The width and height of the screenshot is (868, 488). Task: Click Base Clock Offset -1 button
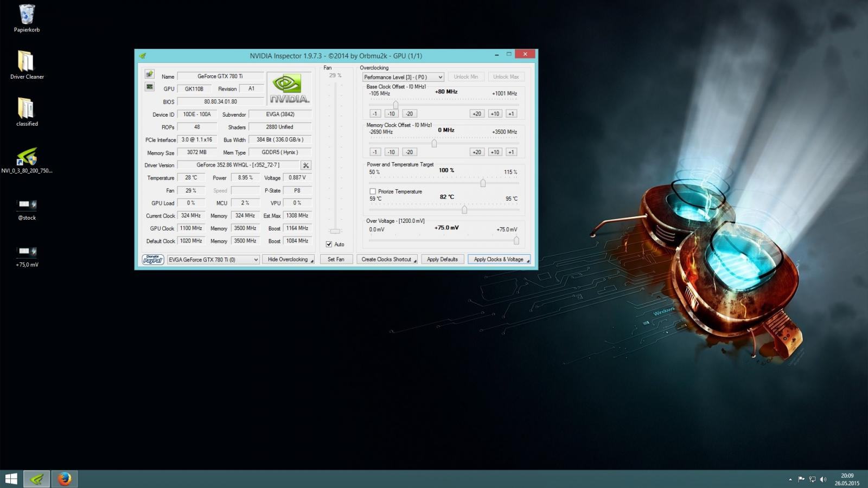click(x=375, y=114)
